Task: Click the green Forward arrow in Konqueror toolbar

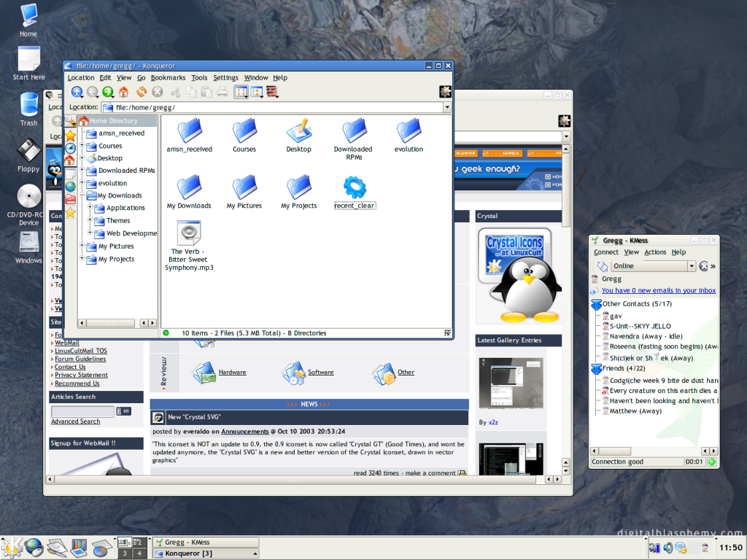Action: click(108, 92)
